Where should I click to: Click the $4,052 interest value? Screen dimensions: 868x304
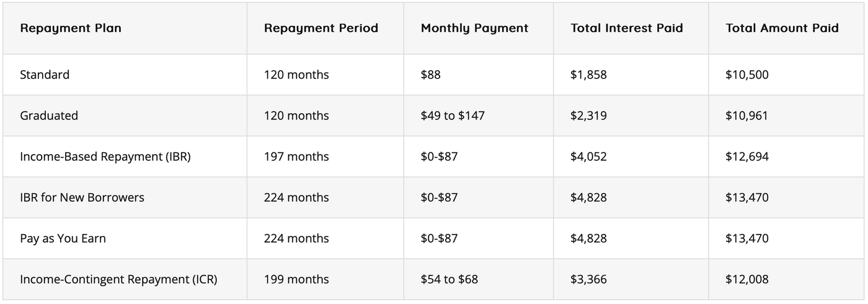588,157
